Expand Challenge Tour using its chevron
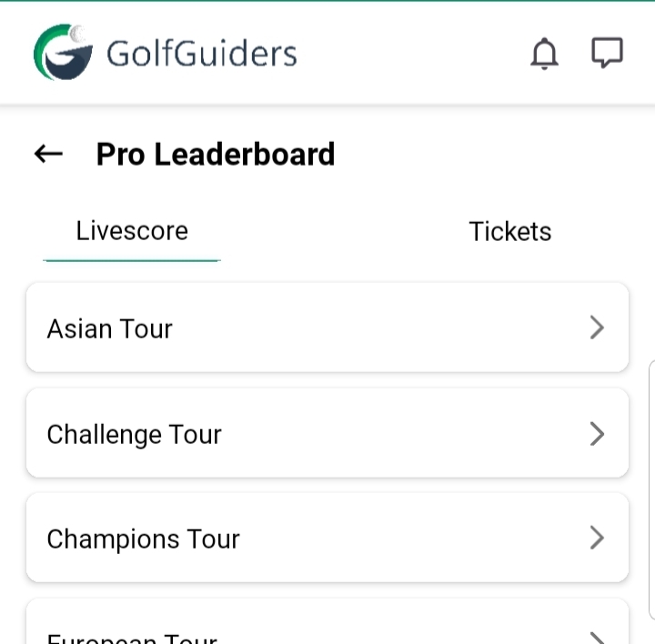Screen dimensions: 655x644 click(597, 434)
